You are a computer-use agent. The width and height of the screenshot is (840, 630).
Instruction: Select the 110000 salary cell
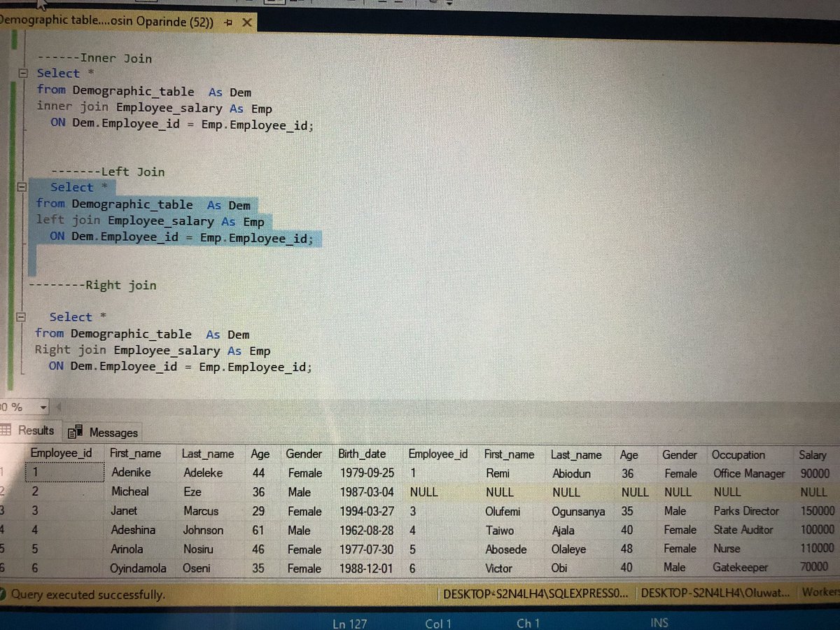(816, 549)
